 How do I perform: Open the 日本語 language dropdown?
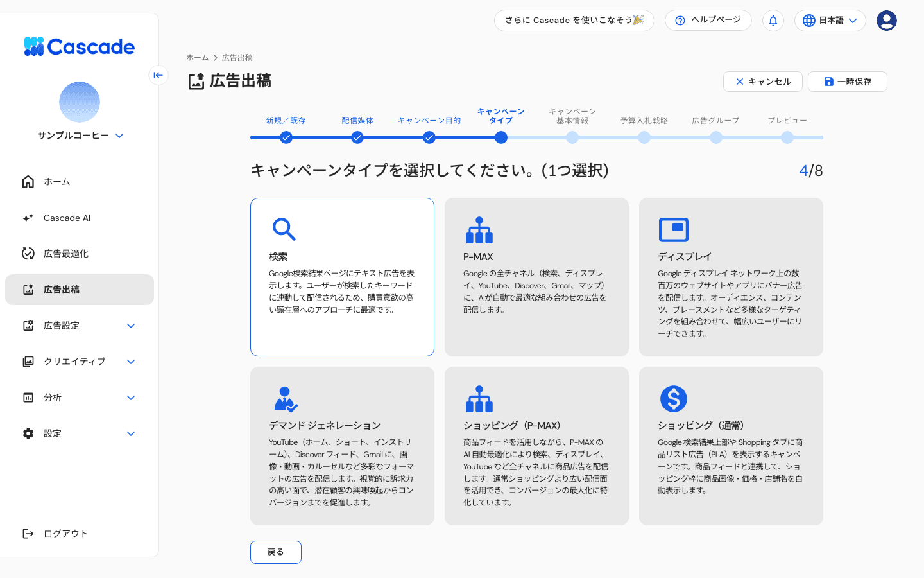point(830,21)
